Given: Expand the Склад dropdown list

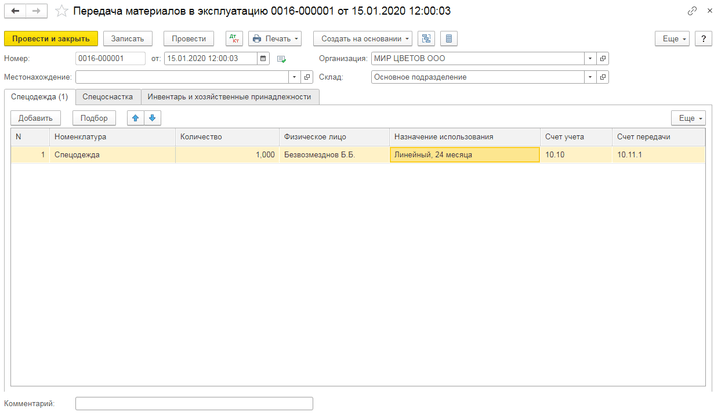Looking at the screenshot, I should pyautogui.click(x=591, y=76).
